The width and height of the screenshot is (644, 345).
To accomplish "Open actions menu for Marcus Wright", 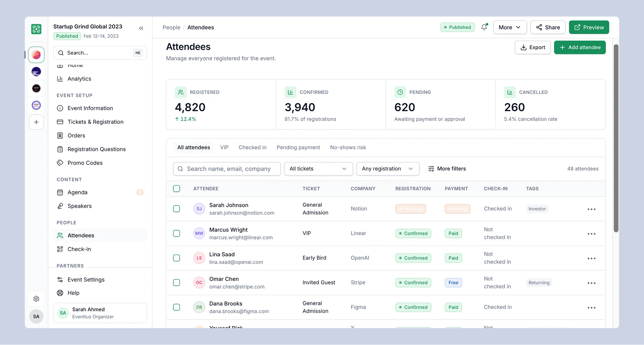I will tap(592, 234).
